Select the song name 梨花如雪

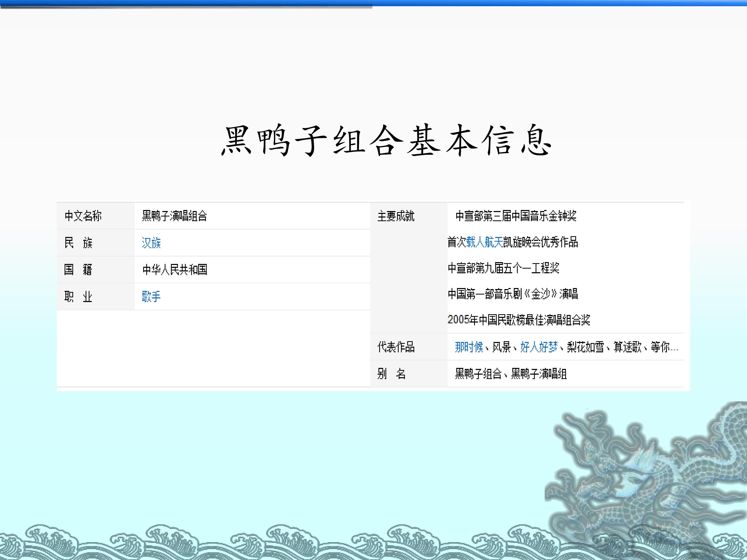[585, 347]
